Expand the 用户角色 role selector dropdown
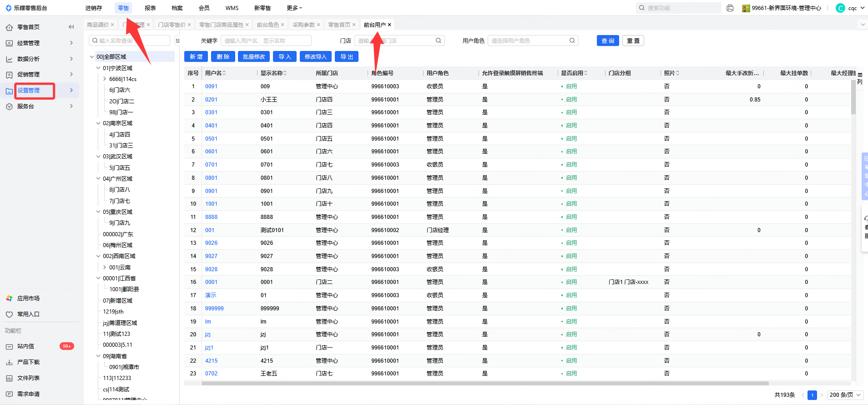Viewport: 868px width, 405px height. tap(533, 41)
